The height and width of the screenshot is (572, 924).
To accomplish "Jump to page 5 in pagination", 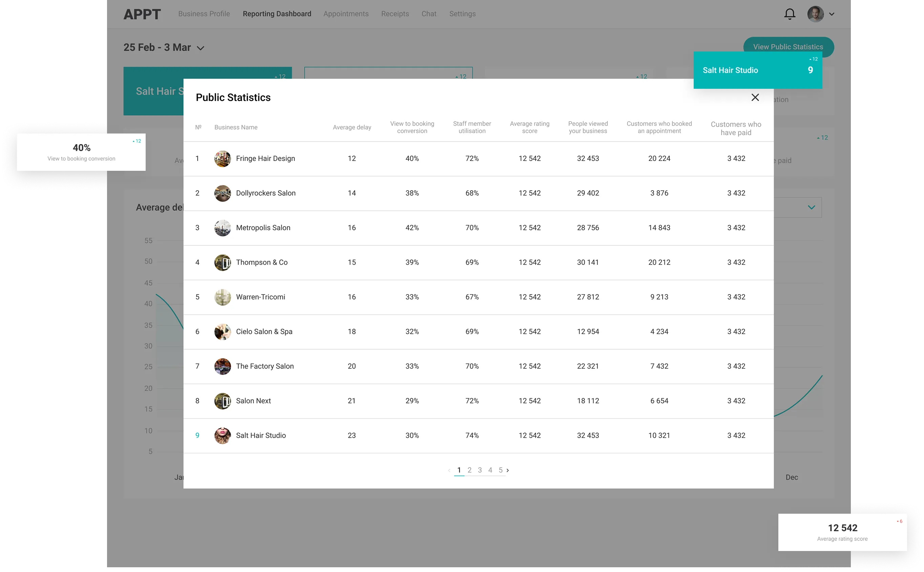I will pos(500,470).
